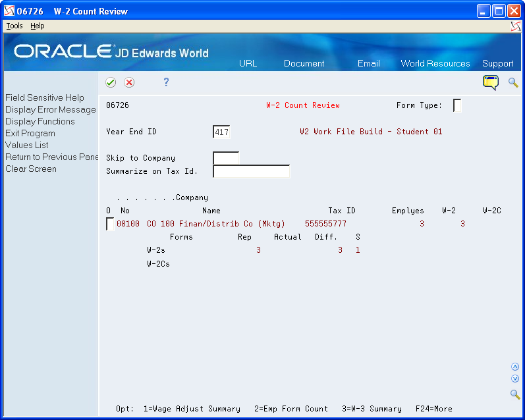The width and height of the screenshot is (525, 420).
Task: Maximize the W-2 Count Review window
Action: coord(499,11)
